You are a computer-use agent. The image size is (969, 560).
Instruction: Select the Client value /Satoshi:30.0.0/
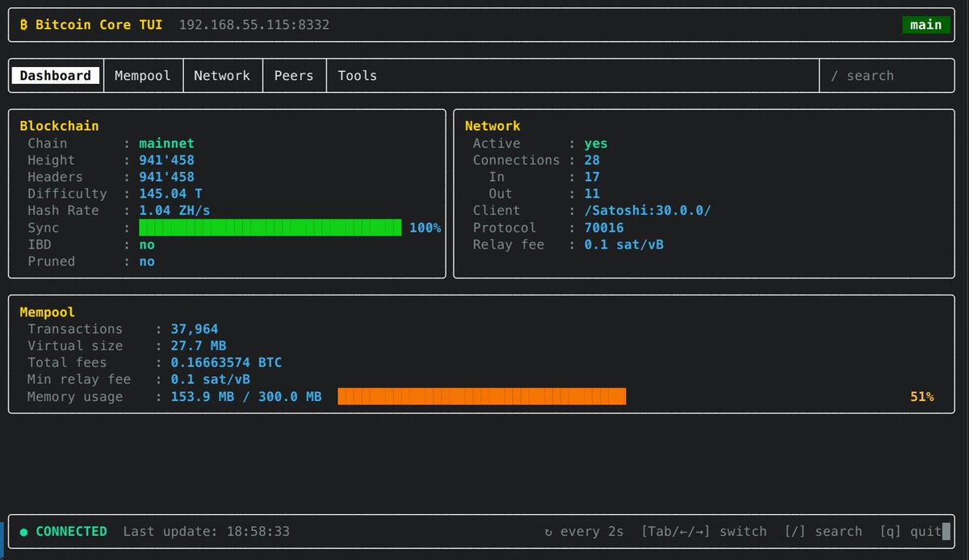(x=648, y=211)
